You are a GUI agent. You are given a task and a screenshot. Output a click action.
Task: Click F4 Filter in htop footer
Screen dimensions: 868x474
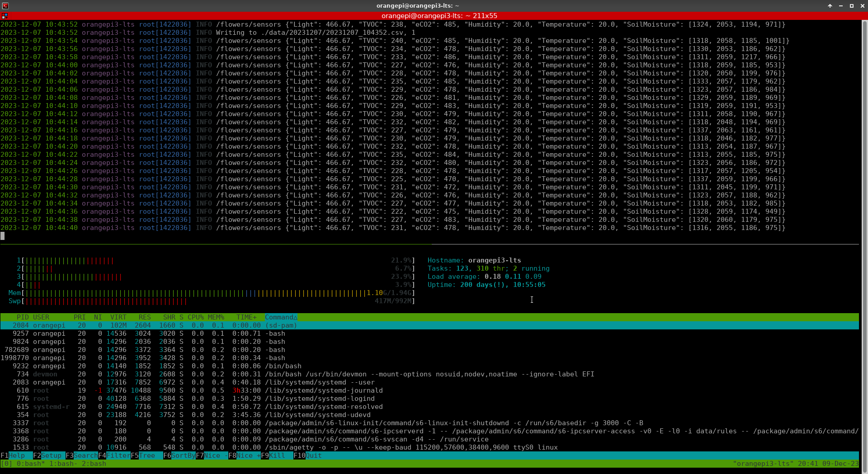pyautogui.click(x=114, y=455)
